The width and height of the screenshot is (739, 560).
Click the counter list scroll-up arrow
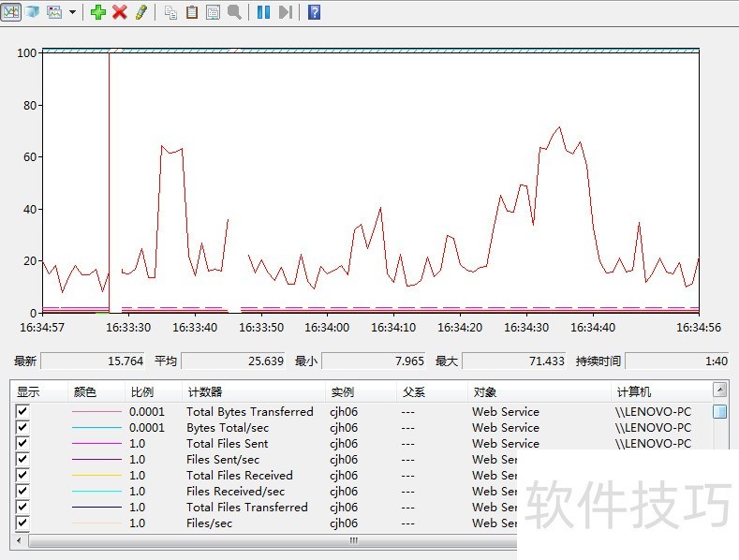719,390
